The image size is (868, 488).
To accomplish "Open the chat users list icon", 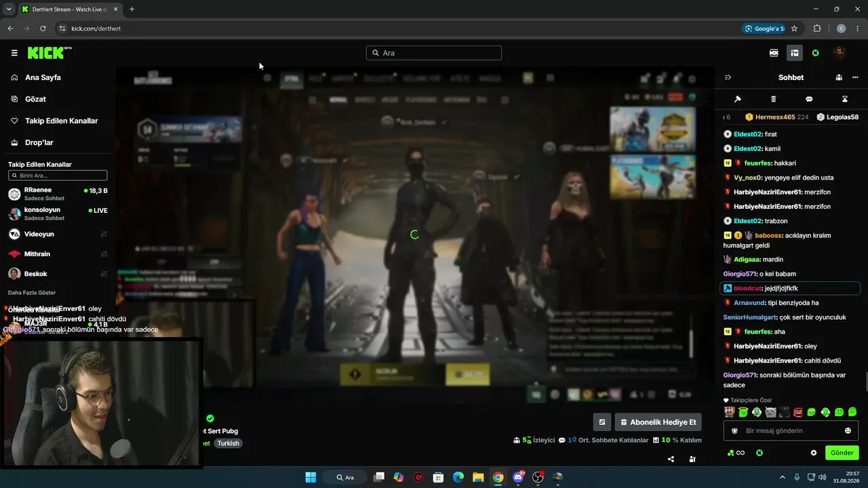I will point(839,77).
